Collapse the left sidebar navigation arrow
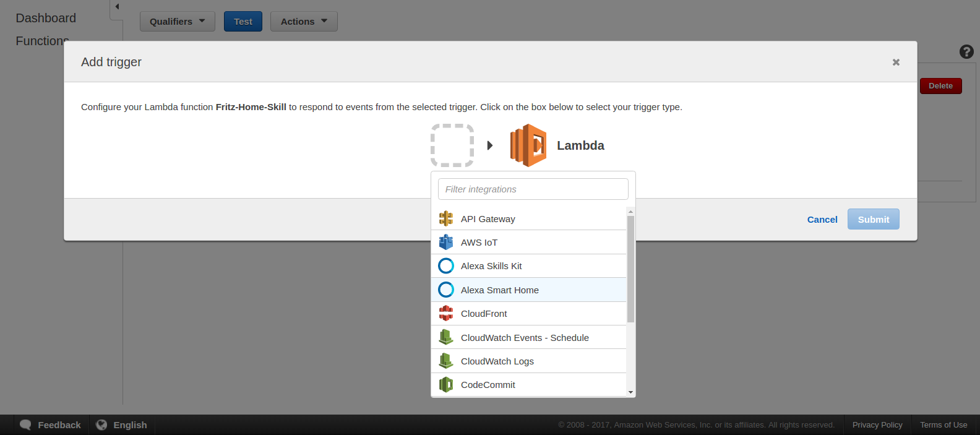The image size is (980, 435). point(117,7)
